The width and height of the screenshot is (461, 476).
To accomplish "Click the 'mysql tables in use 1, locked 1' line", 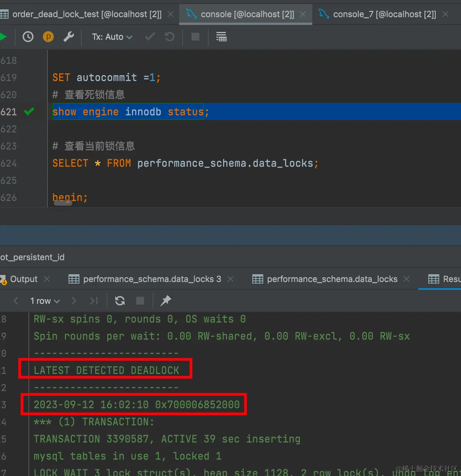I will [128, 456].
